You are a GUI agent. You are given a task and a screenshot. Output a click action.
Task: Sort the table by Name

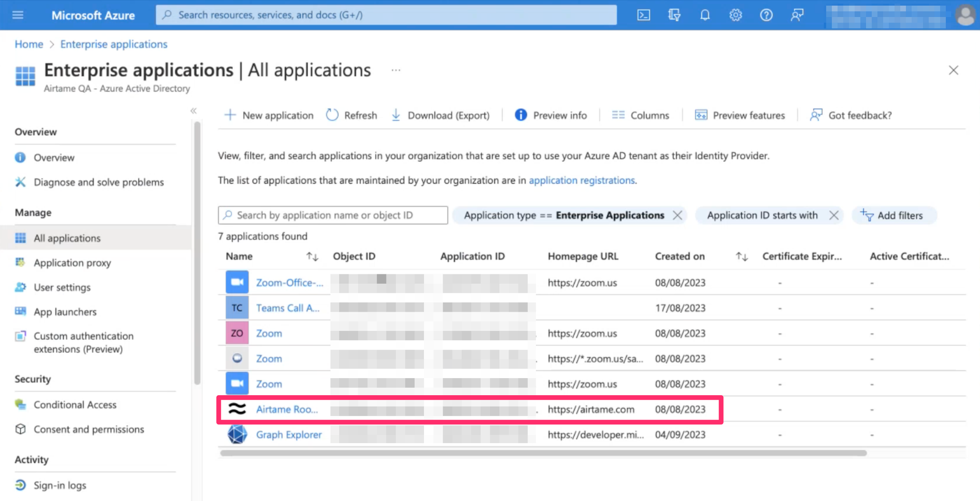312,257
